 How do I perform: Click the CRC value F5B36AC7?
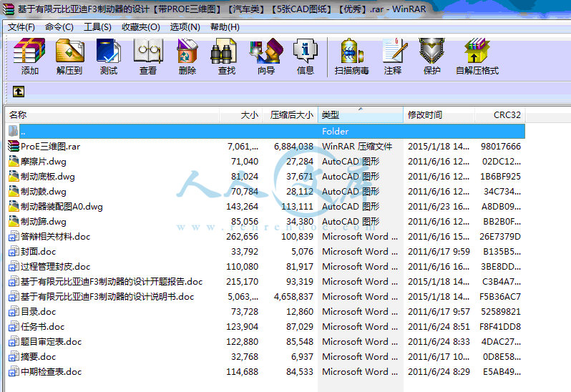[x=500, y=297]
